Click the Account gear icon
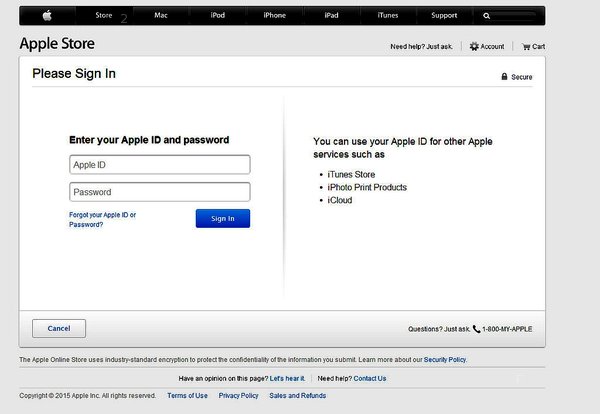This screenshot has height=414, width=600. point(474,46)
